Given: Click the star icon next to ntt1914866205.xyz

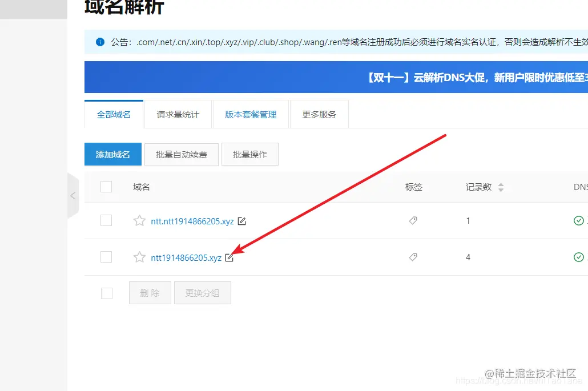Looking at the screenshot, I should point(139,257).
